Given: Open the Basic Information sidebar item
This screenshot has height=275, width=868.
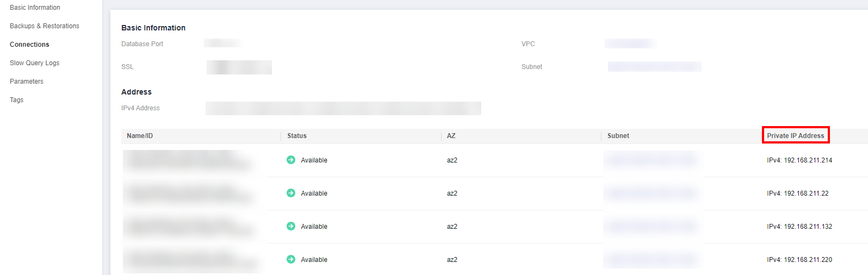Looking at the screenshot, I should coord(35,8).
